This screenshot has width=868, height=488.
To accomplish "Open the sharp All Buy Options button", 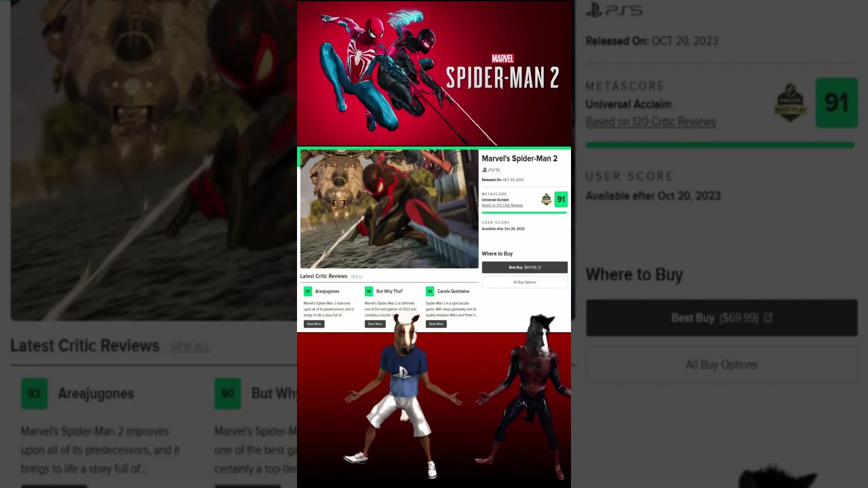I will [x=525, y=282].
